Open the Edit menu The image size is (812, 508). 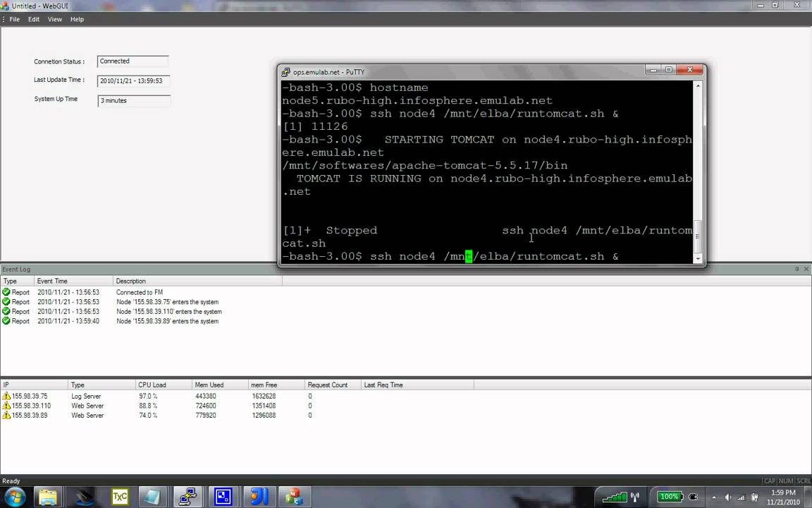pyautogui.click(x=34, y=19)
